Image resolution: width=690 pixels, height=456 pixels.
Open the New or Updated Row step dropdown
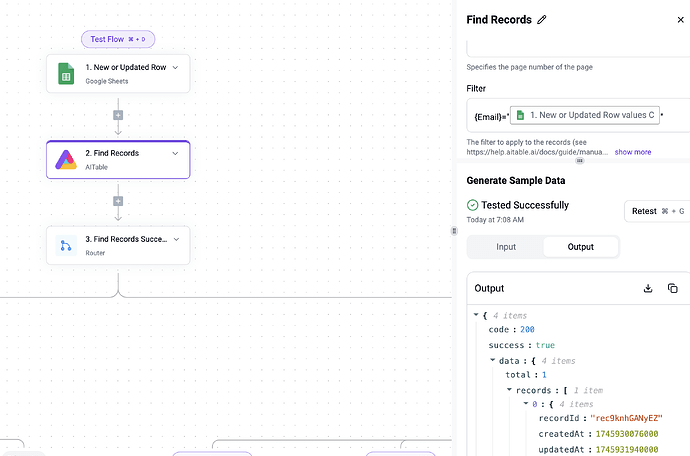pos(175,67)
